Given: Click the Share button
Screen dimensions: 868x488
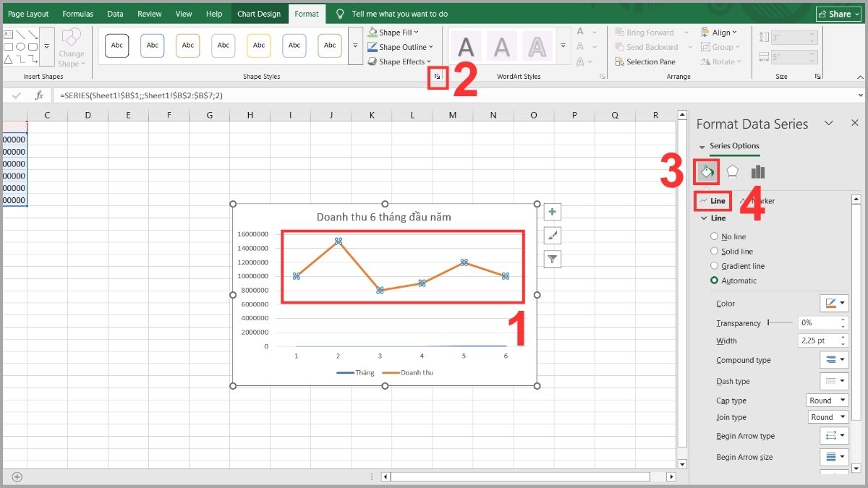Looking at the screenshot, I should pos(840,14).
